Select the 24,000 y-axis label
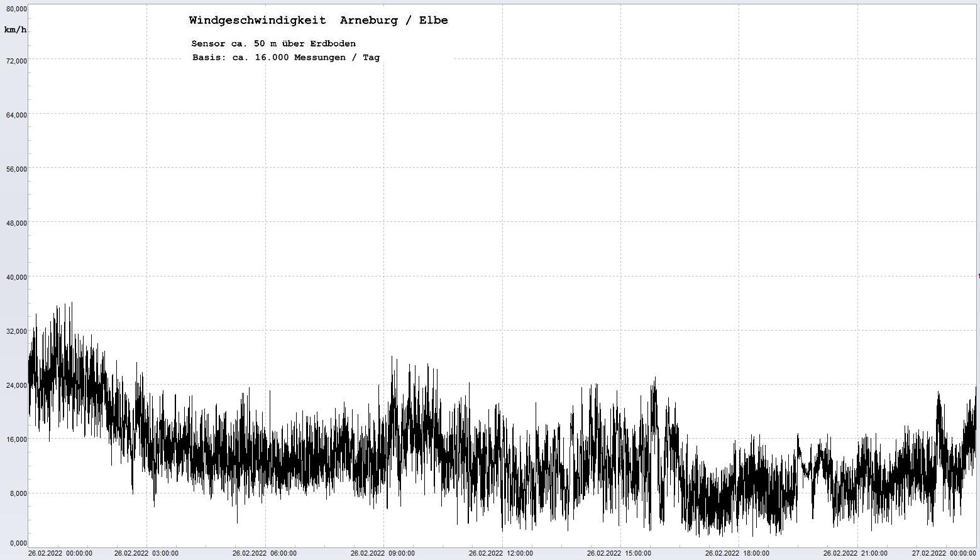980x560 pixels. coord(16,385)
